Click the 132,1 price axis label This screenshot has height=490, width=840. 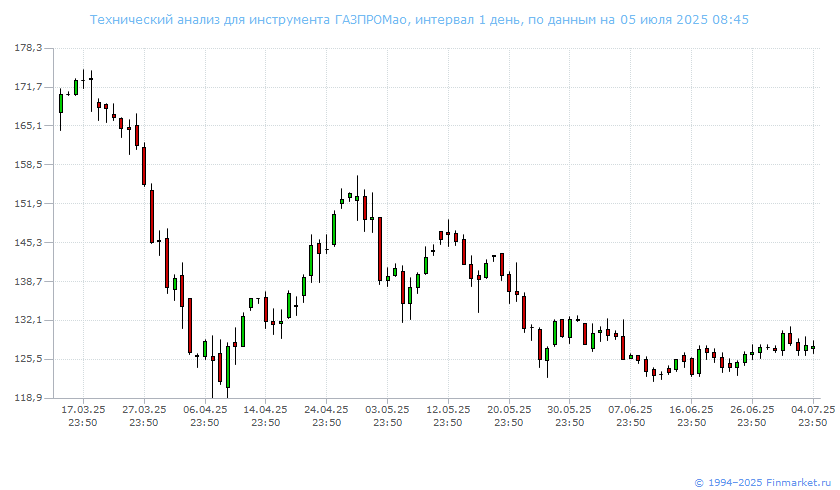[x=28, y=320]
